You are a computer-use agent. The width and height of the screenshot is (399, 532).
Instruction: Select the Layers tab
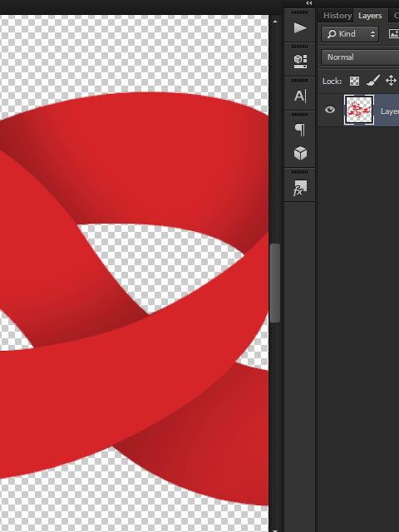[x=370, y=16]
